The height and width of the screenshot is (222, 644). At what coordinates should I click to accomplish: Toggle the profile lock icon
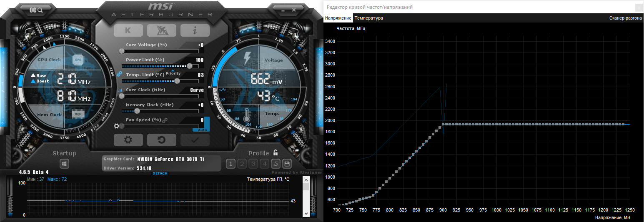tap(275, 152)
